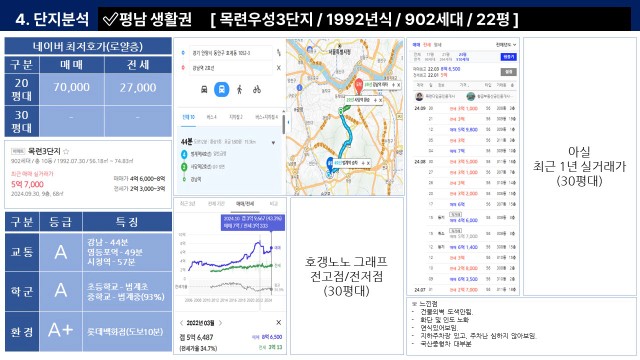The width and height of the screenshot is (640, 360).
Task: Click the purple 매매 line endpoint marker
Action: [x=271, y=248]
